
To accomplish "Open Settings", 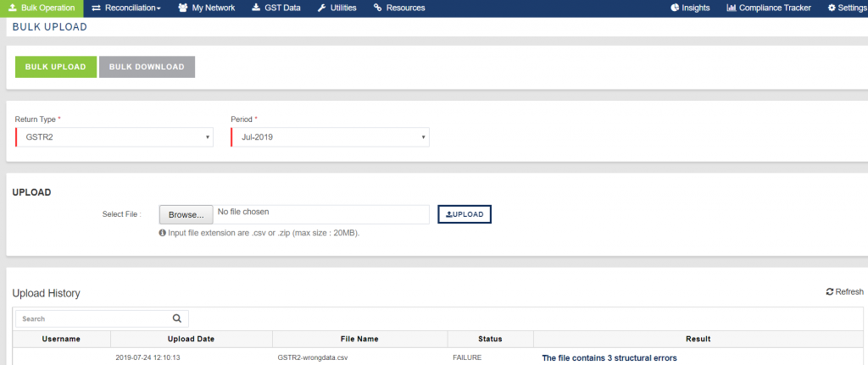I will tap(848, 8).
